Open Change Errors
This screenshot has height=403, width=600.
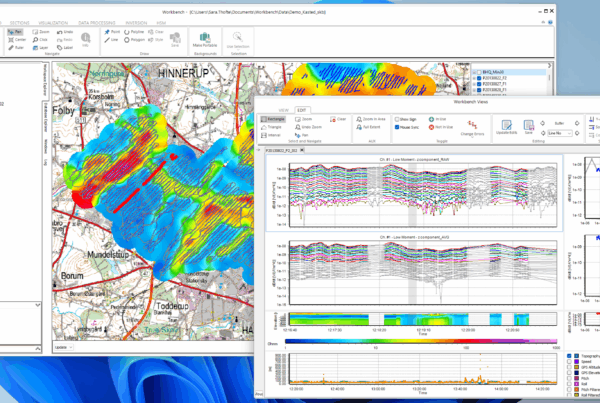pos(472,128)
